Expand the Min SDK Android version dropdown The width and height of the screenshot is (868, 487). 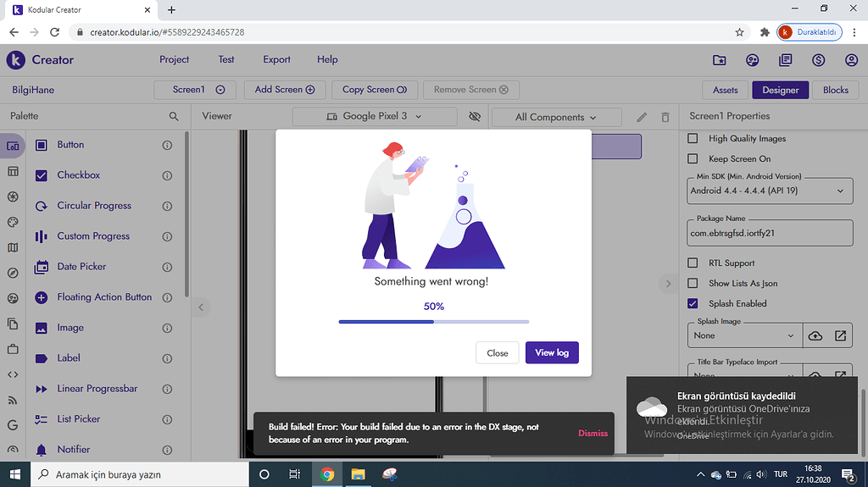[x=770, y=191]
